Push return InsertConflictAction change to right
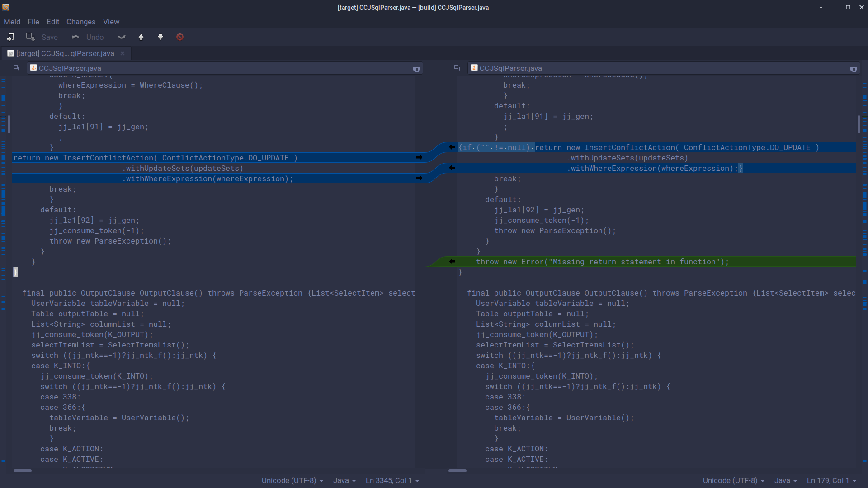868x488 pixels. pos(419,158)
